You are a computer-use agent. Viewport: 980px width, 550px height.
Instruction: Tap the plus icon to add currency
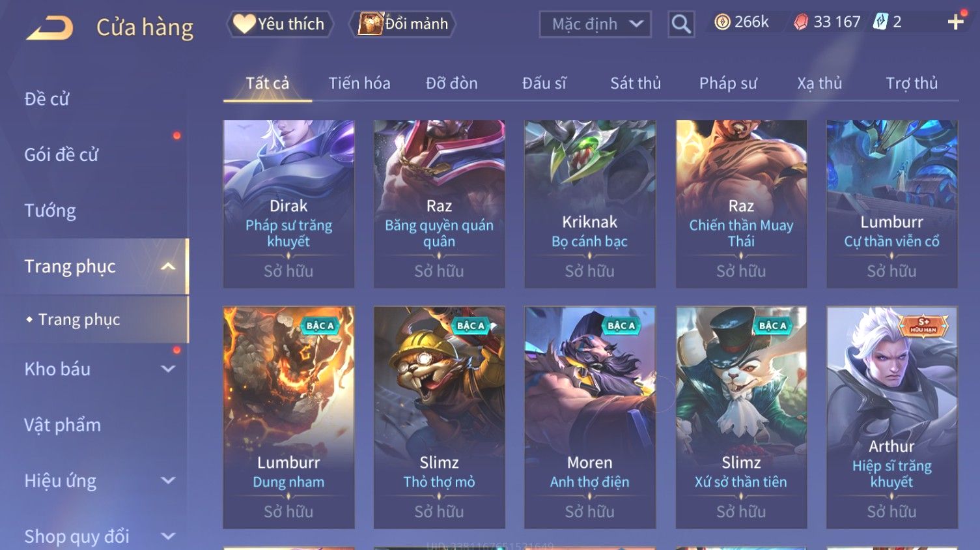tap(955, 22)
